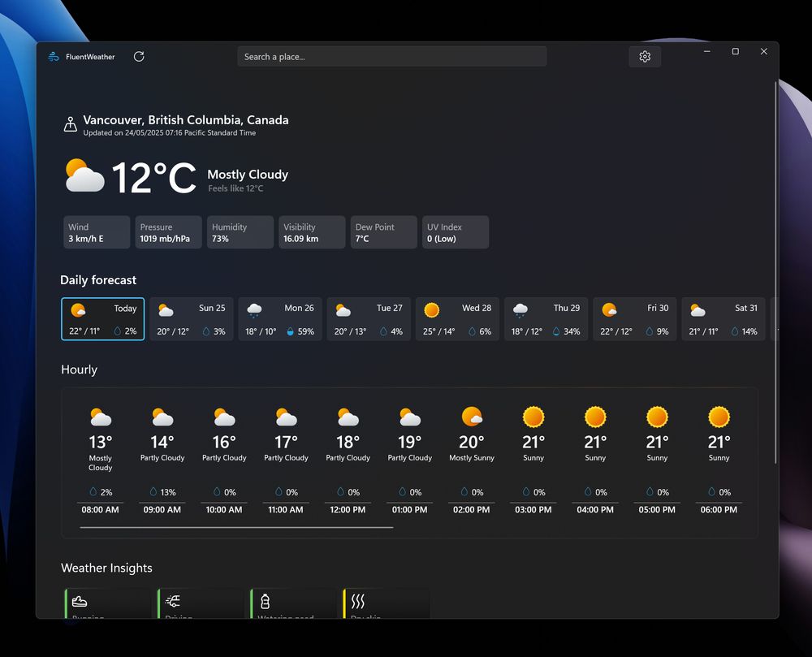The width and height of the screenshot is (812, 657).
Task: Select the Fri 30 forecast card
Action: tap(634, 319)
